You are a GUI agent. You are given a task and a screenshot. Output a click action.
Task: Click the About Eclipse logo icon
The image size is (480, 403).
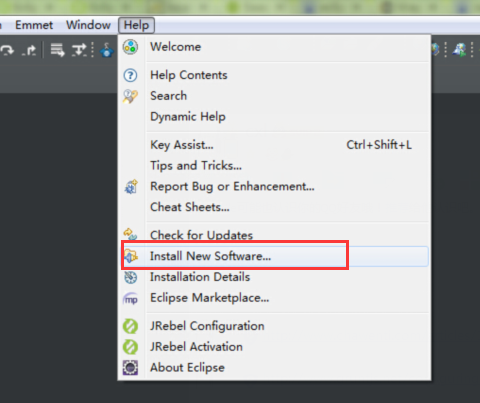click(x=130, y=368)
